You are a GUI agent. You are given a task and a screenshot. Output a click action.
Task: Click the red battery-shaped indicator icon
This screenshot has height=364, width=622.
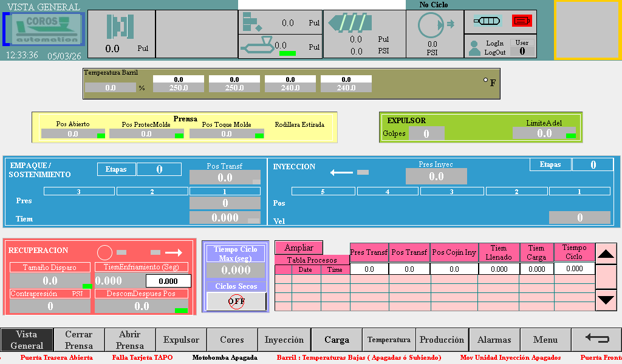[522, 21]
